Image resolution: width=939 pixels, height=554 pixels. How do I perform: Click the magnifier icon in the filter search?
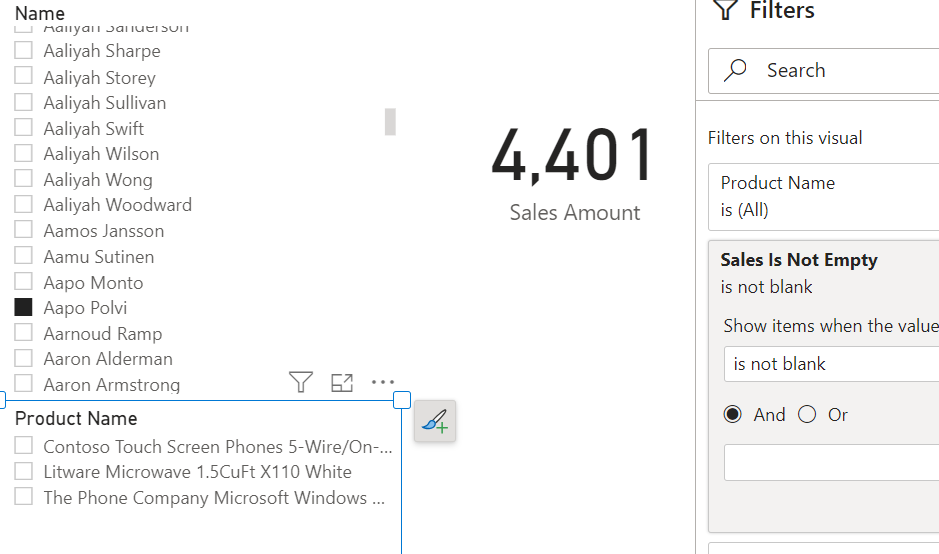[736, 70]
